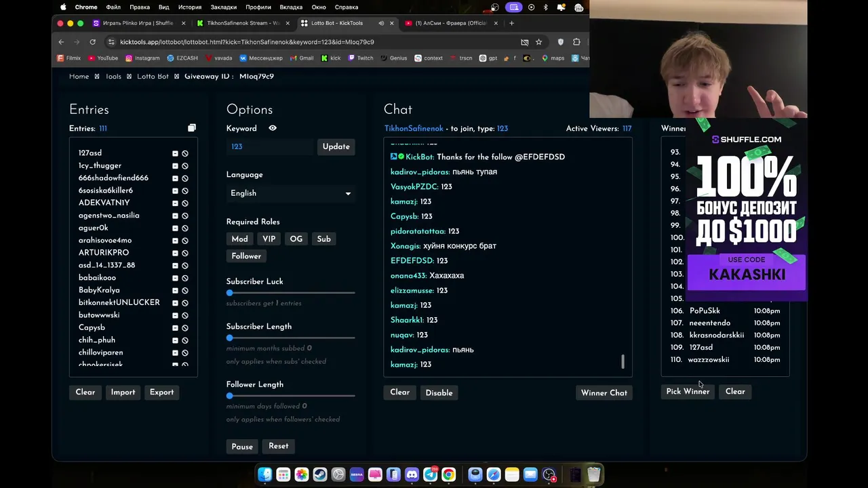Image resolution: width=868 pixels, height=488 pixels.
Task: Ban entry chih_phuh
Action: click(x=185, y=340)
